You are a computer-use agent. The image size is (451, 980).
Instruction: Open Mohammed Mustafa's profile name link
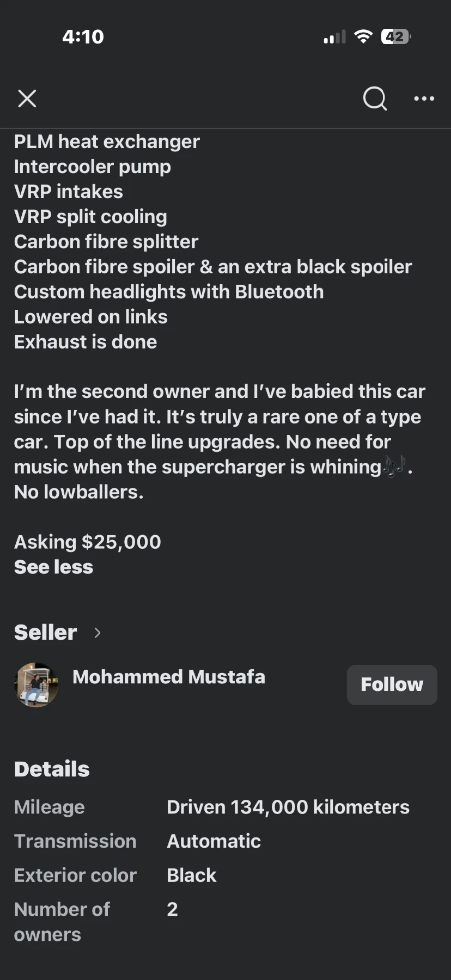169,677
